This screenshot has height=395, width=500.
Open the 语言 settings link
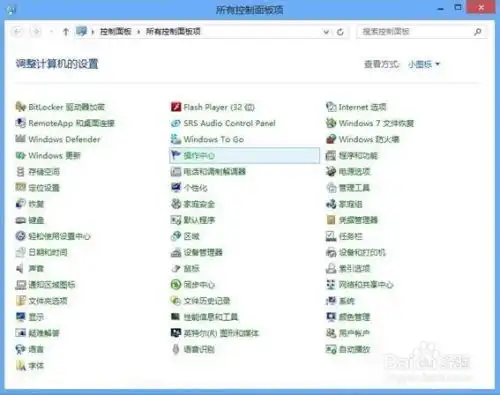36,349
